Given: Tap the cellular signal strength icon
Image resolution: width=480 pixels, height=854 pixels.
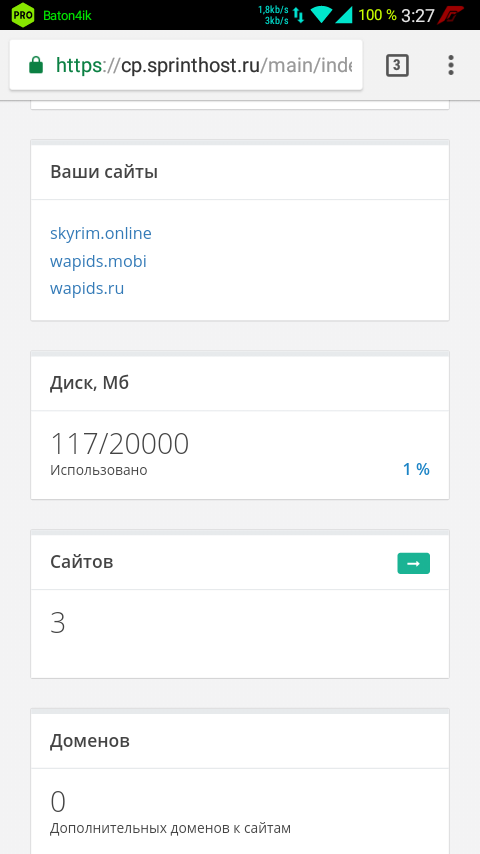Looking at the screenshot, I should pos(344,15).
